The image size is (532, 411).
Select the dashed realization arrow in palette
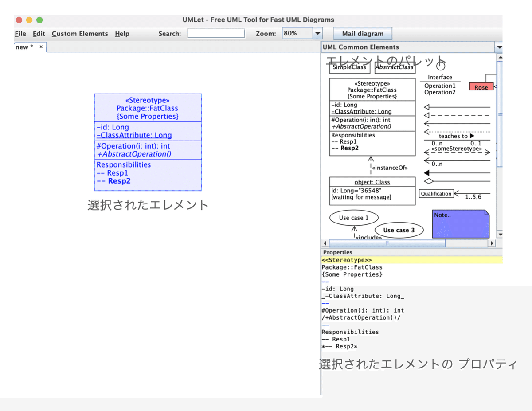click(457, 115)
